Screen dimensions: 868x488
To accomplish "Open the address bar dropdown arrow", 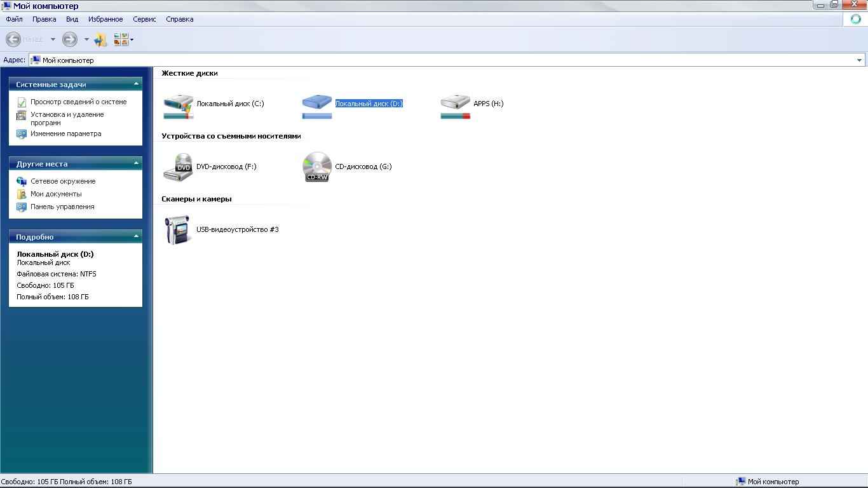I will [859, 60].
